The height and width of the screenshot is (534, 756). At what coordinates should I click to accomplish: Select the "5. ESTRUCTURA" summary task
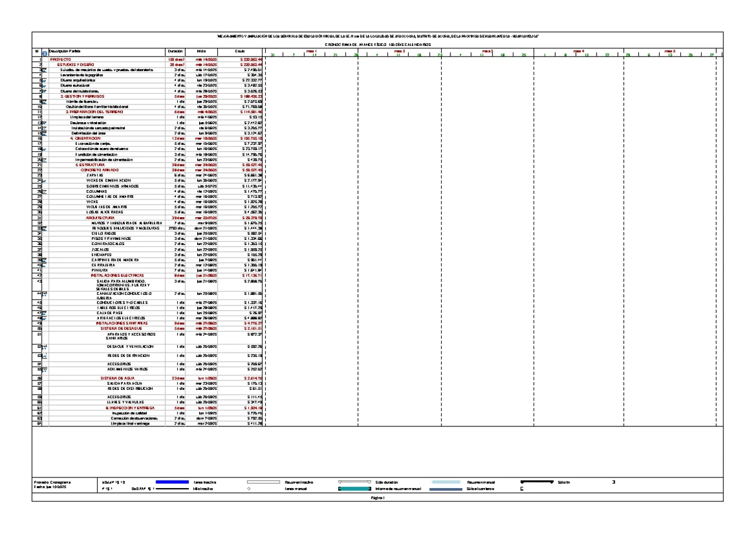89,165
